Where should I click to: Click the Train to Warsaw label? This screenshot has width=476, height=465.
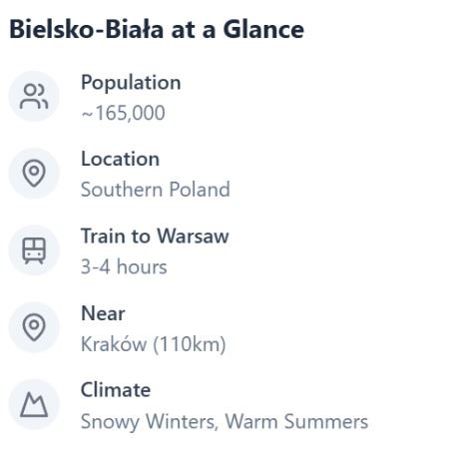tap(155, 235)
